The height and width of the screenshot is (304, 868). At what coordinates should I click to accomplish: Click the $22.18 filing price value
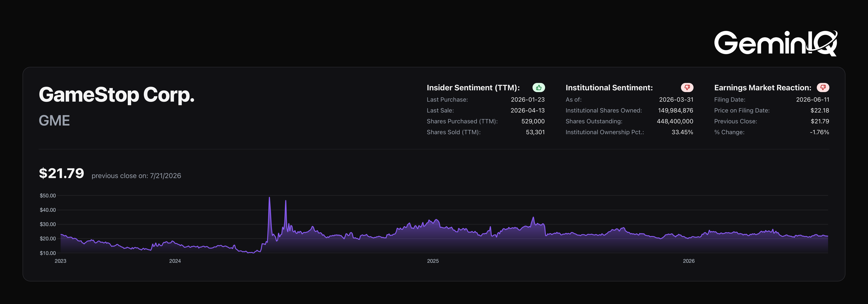(820, 111)
